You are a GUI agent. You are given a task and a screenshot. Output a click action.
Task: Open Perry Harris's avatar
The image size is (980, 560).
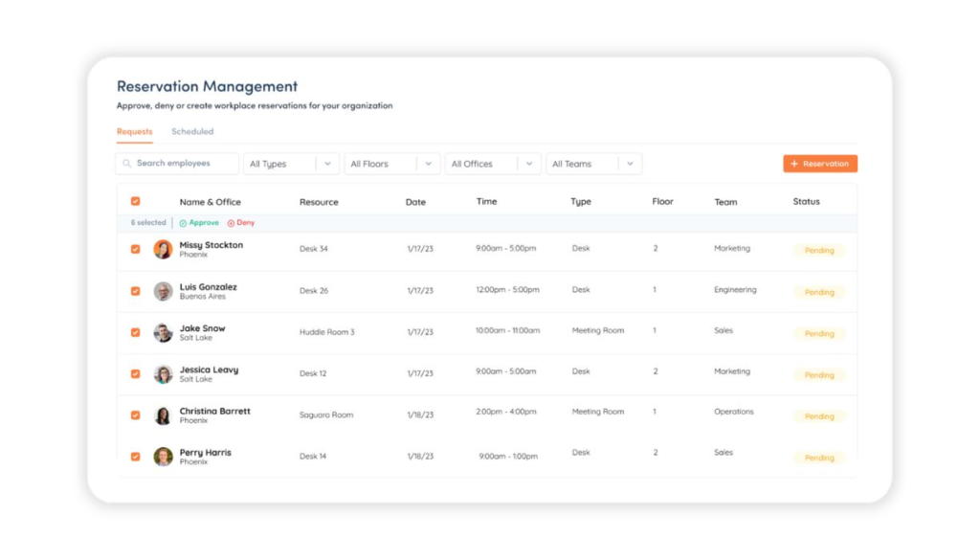pyautogui.click(x=163, y=457)
